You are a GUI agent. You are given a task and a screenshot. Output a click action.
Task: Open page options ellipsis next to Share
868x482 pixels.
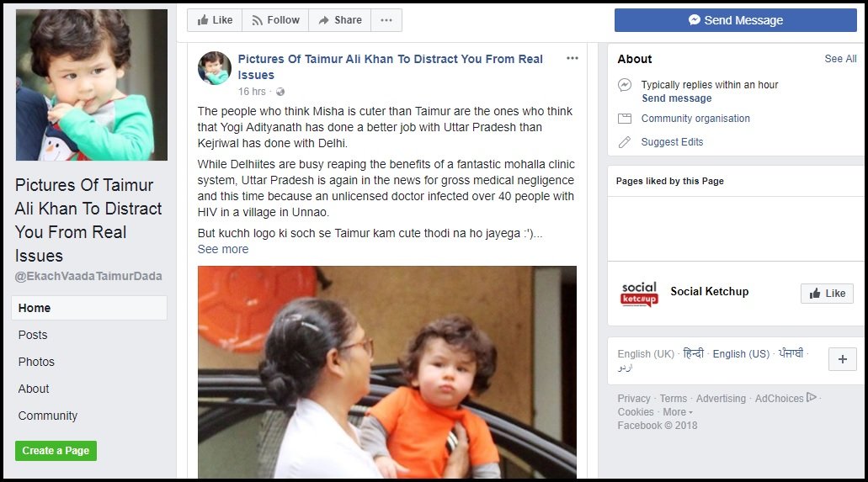click(386, 20)
